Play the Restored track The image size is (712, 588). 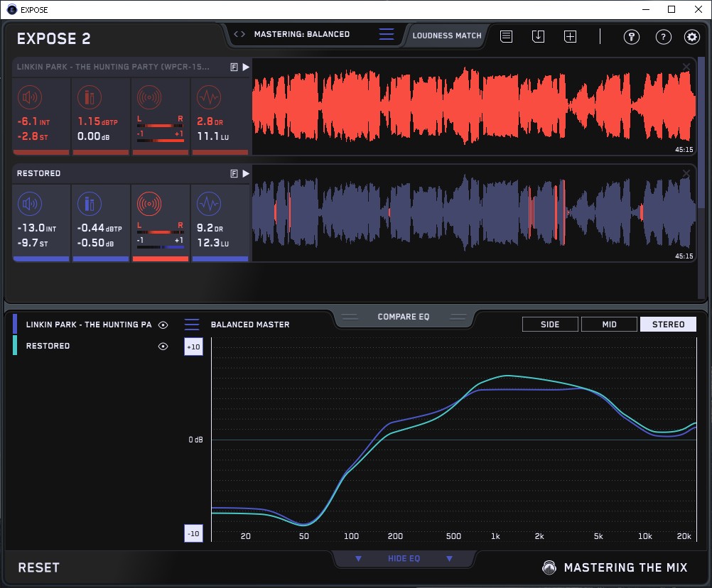[x=246, y=173]
